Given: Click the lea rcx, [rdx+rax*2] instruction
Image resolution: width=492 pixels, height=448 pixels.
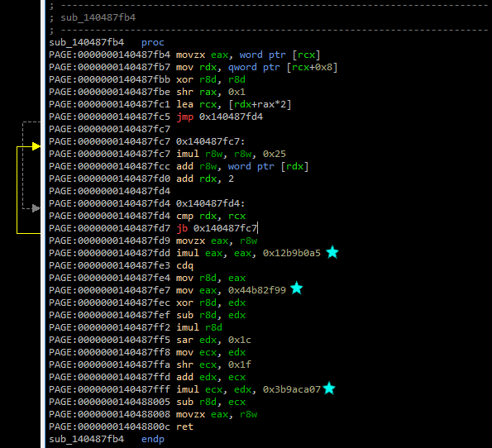Looking at the screenshot, I should (234, 104).
